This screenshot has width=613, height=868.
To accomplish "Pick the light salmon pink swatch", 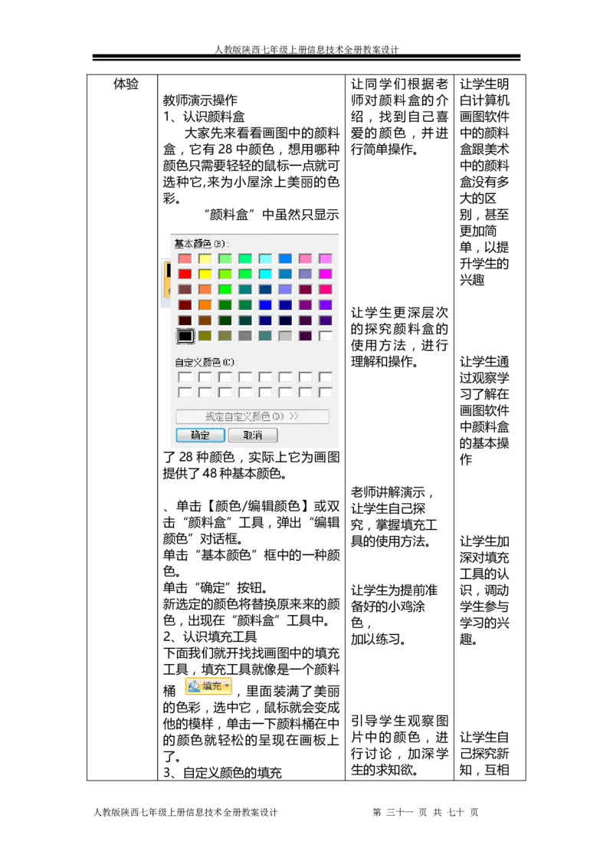I will [x=185, y=258].
